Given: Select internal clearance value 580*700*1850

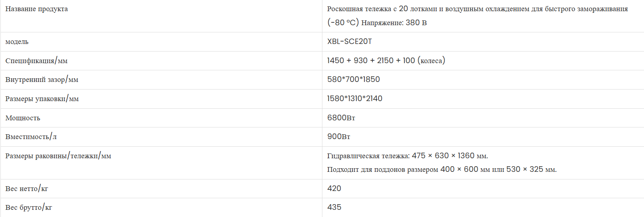Looking at the screenshot, I should 353,80.
